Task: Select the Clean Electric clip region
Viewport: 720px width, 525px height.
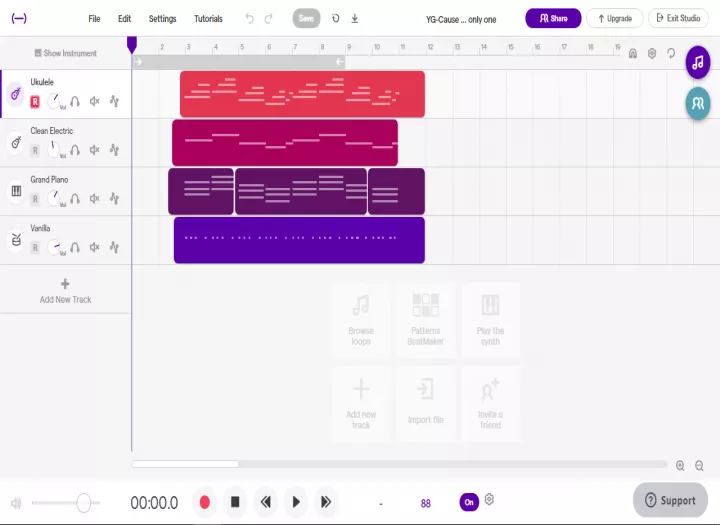Action: [285, 143]
